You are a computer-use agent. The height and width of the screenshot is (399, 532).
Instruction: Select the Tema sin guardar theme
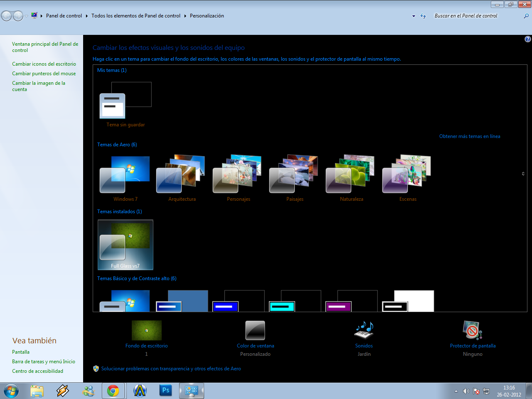point(125,104)
